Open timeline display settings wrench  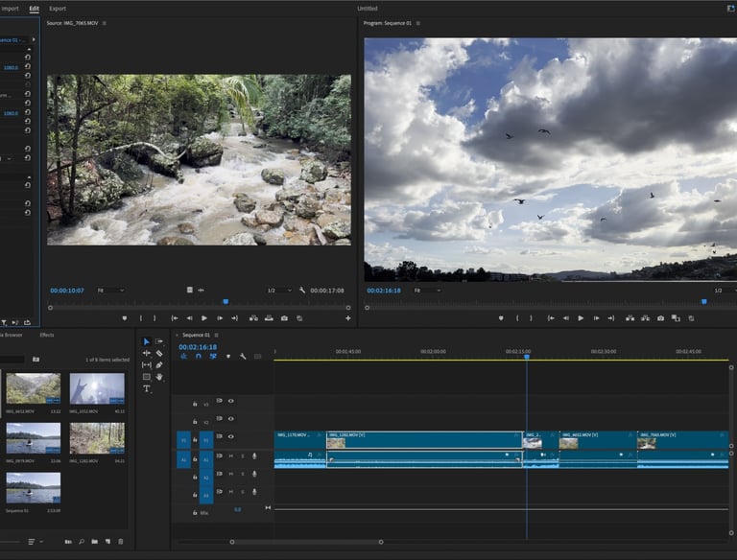point(244,357)
